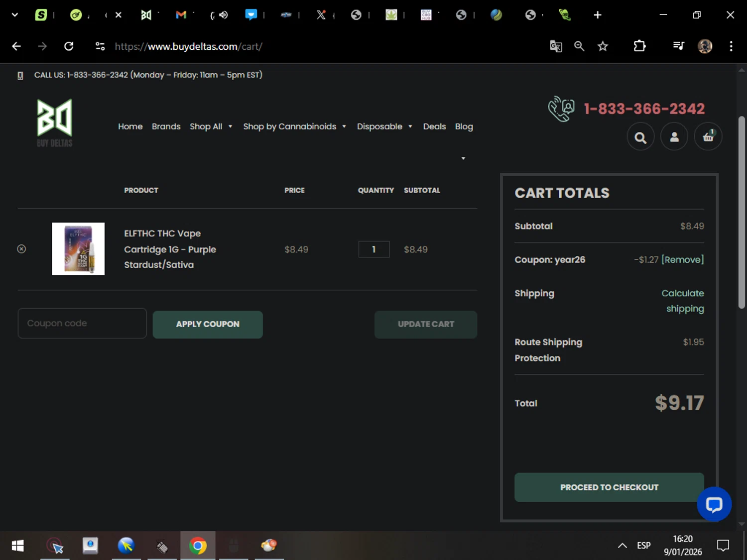Click the Total amount $9.17

(679, 403)
